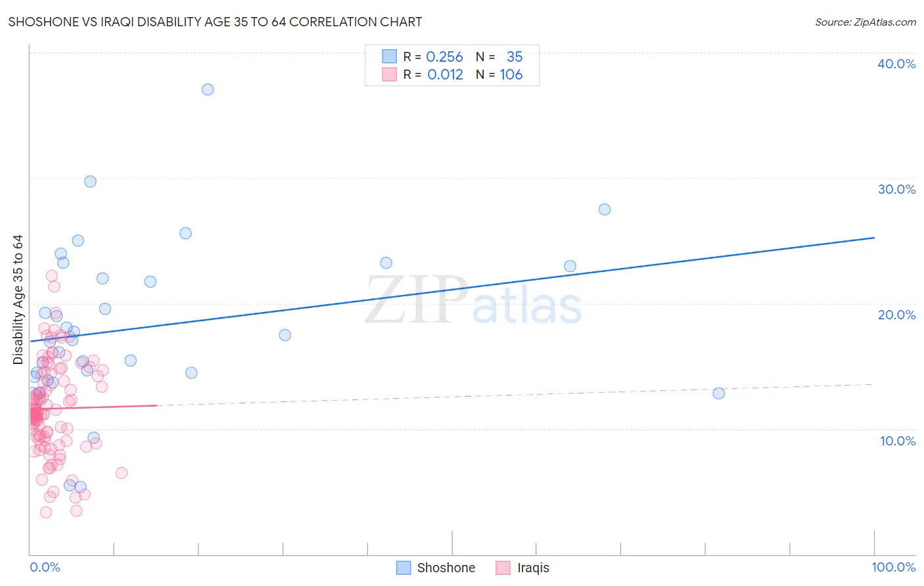This screenshot has height=586, width=924.
Task: Select the rightmost Shoshone point near 13%
Action: [x=718, y=393]
